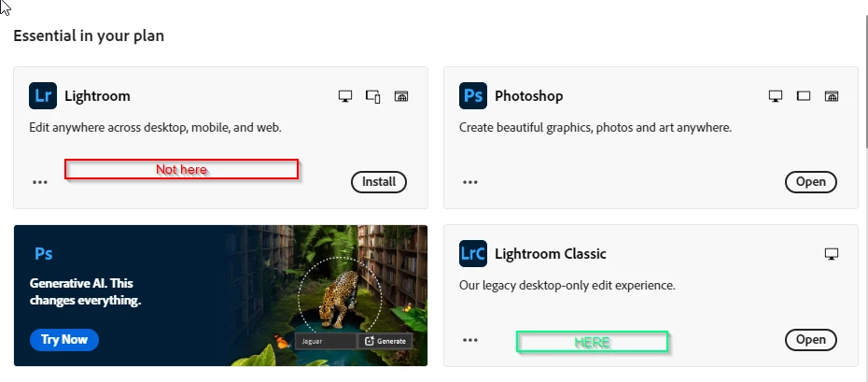Click the Jaguar prompt field in banner
Screen dimensions: 868x382
pyautogui.click(x=326, y=341)
